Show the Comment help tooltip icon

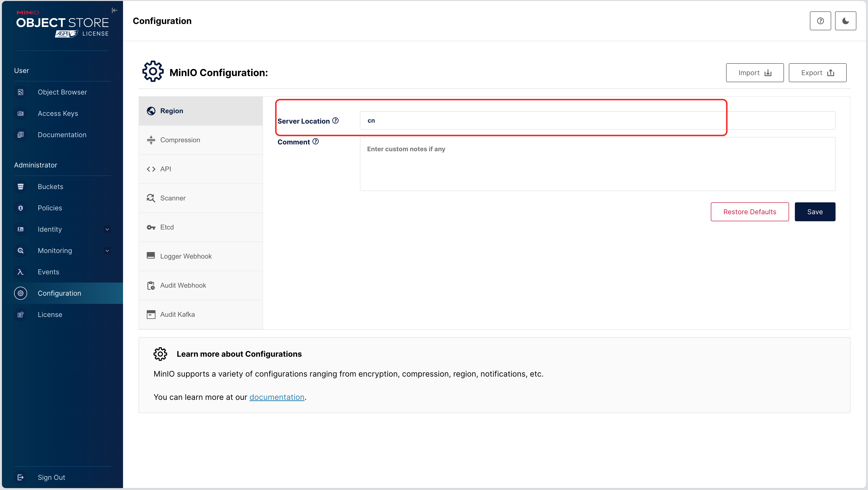(315, 141)
